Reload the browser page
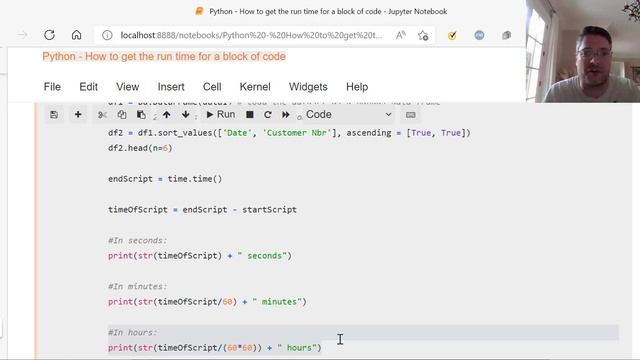The height and width of the screenshot is (360, 640). (x=49, y=35)
